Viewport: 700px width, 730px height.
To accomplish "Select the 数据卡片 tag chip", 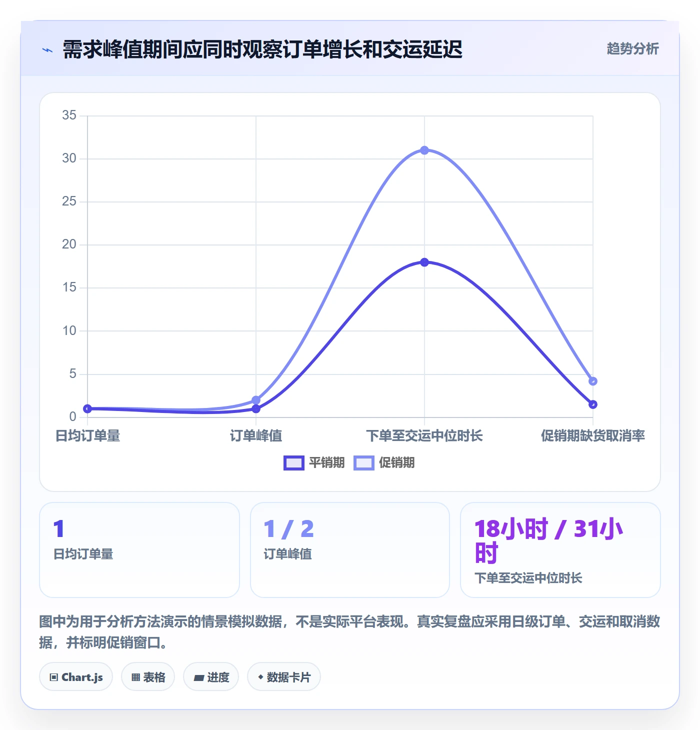I will tap(284, 677).
